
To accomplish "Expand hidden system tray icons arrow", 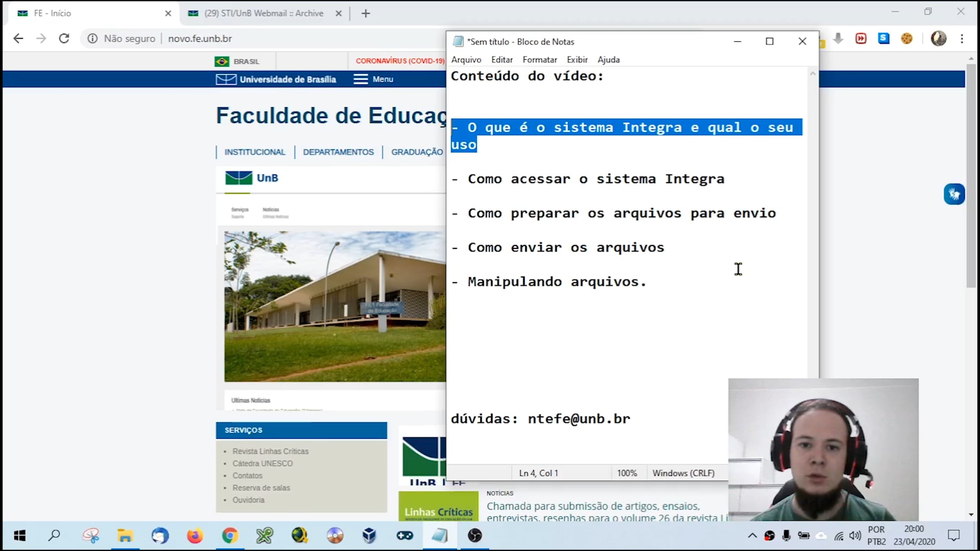I will click(x=752, y=535).
